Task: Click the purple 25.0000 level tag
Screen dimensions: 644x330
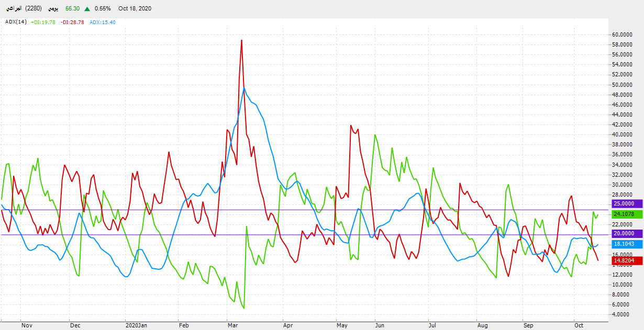Action: (x=625, y=203)
